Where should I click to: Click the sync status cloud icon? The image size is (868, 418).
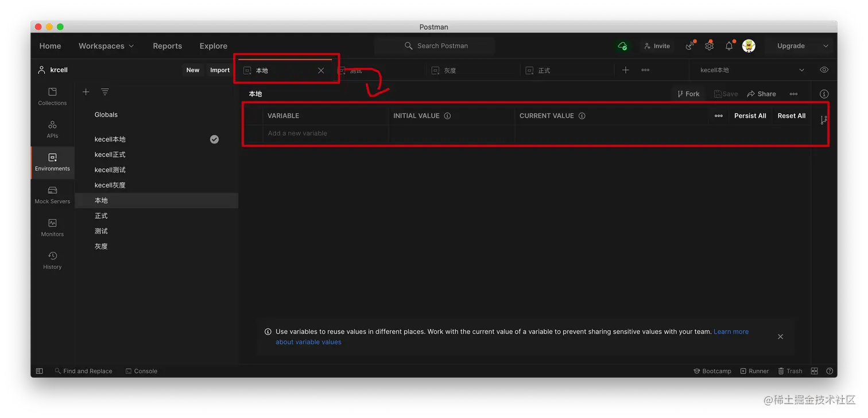click(622, 46)
